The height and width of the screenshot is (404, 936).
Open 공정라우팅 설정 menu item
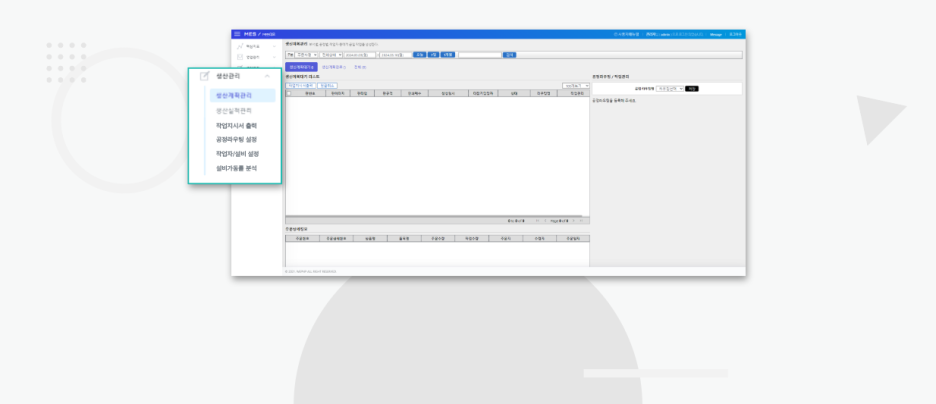click(x=237, y=140)
